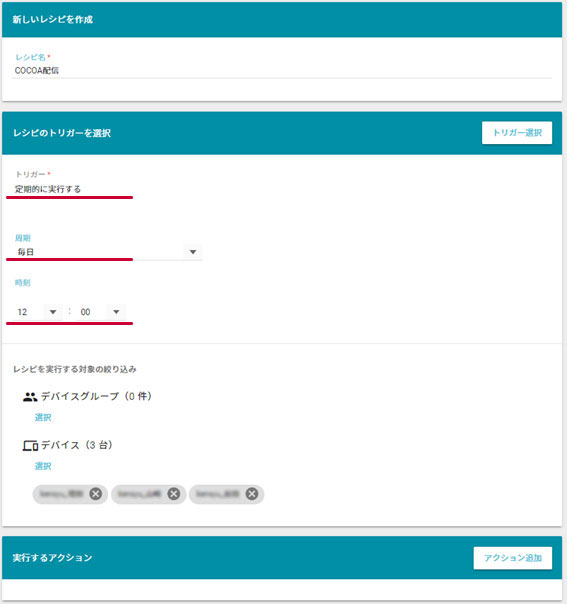Open the hour dropdown showing 12
This screenshot has height=604, width=567.
(x=37, y=312)
